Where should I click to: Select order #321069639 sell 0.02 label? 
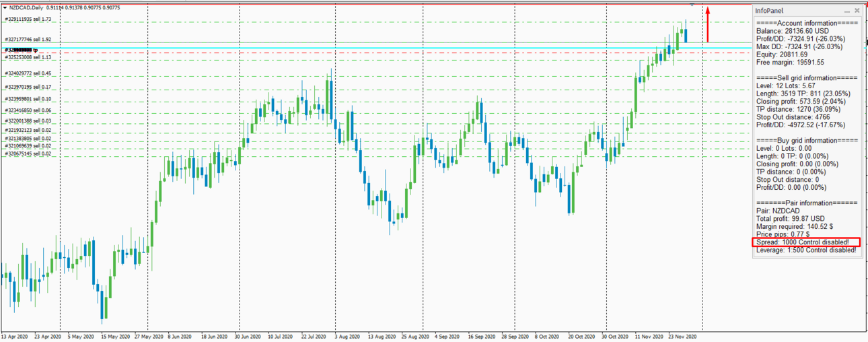pyautogui.click(x=28, y=145)
